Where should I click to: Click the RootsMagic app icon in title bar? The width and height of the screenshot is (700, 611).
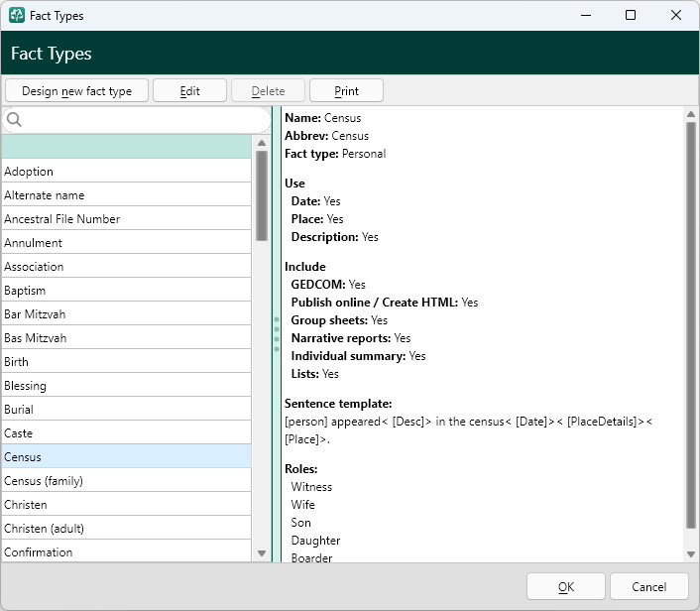click(x=17, y=15)
